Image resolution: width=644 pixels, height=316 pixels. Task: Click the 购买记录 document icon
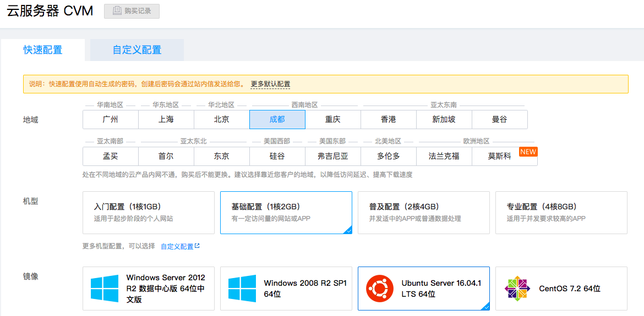pos(117,11)
